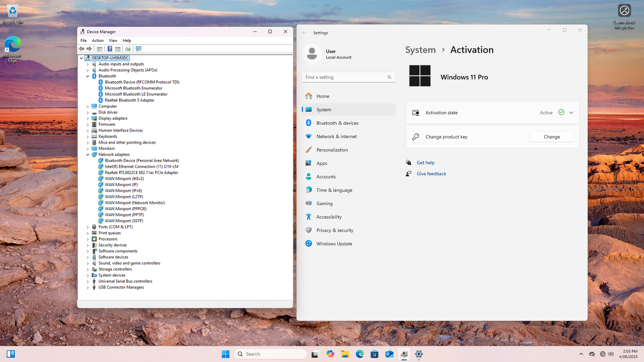644x362 pixels.
Task: Open the Windows Start button
Action: [225, 354]
